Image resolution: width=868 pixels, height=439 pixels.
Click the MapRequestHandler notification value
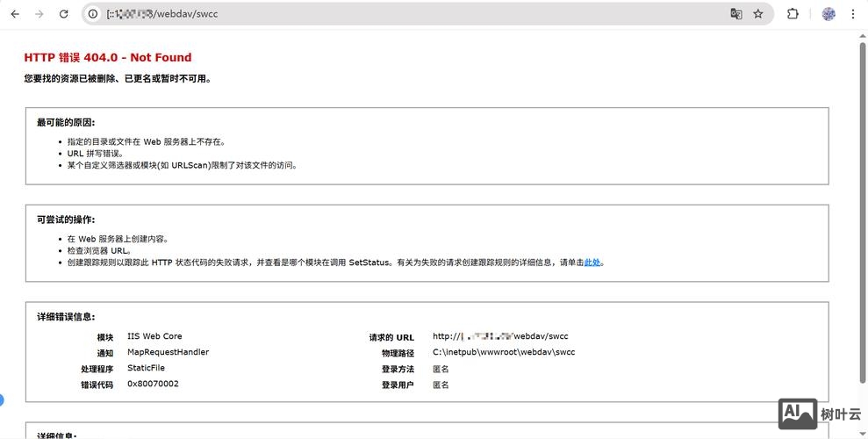click(x=168, y=352)
